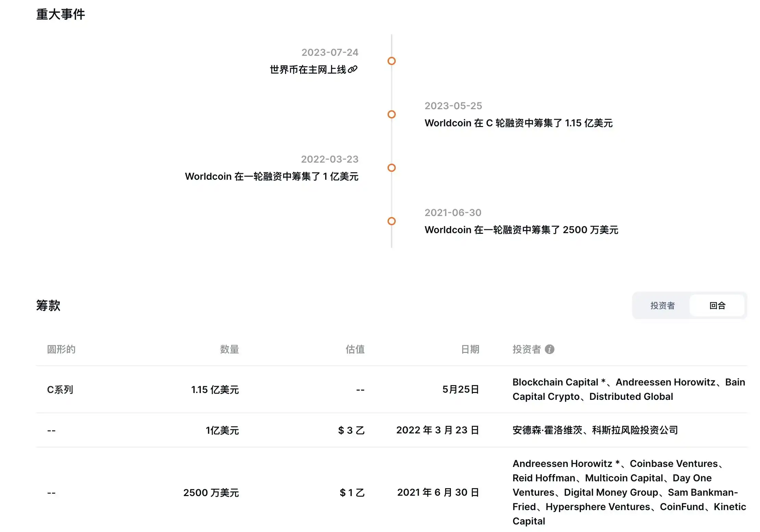Click the 2022 年 3 月 23 日 cell
The image size is (760, 532).
click(438, 430)
